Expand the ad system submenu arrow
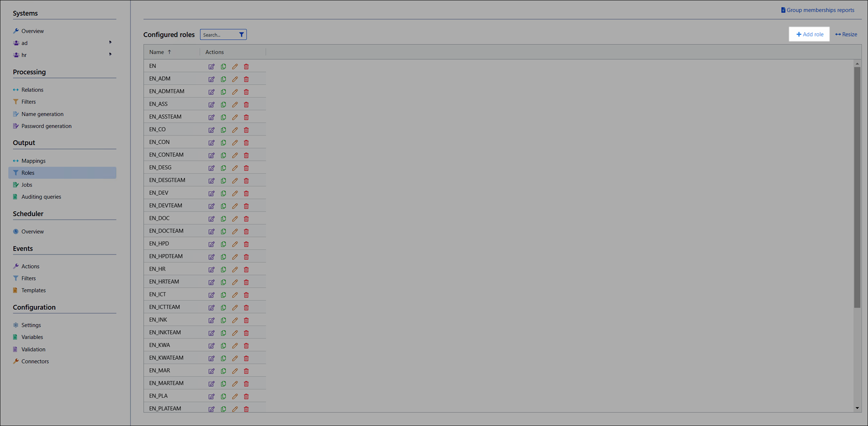Screen dimensions: 868x426 point(110,43)
